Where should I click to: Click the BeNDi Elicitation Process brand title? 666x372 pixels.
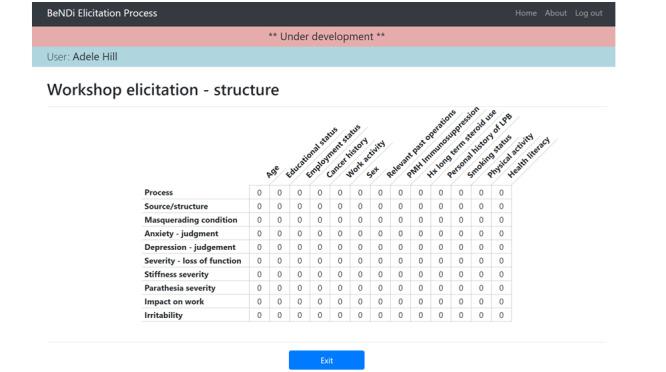102,13
